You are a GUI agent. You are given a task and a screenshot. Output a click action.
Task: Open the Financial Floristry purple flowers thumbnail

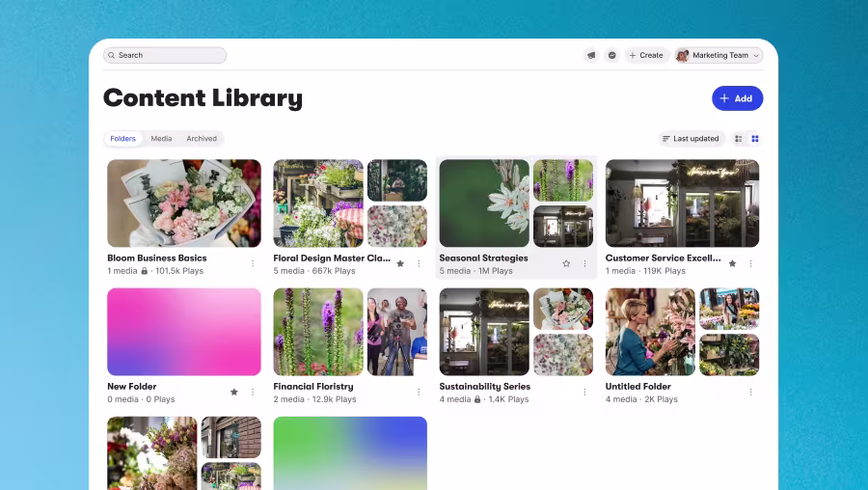tap(318, 332)
